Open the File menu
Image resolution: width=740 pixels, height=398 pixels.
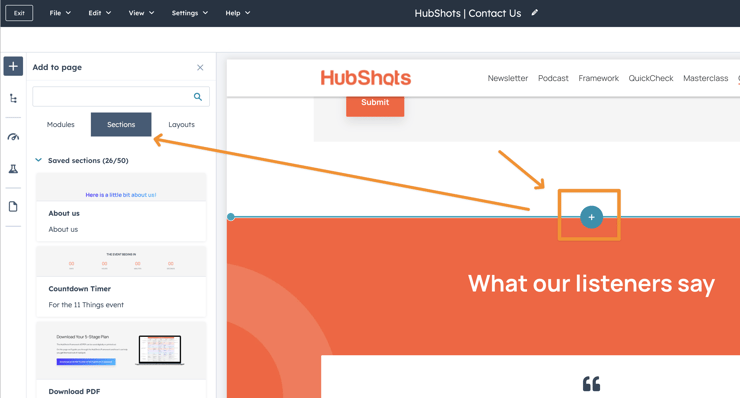tap(60, 13)
